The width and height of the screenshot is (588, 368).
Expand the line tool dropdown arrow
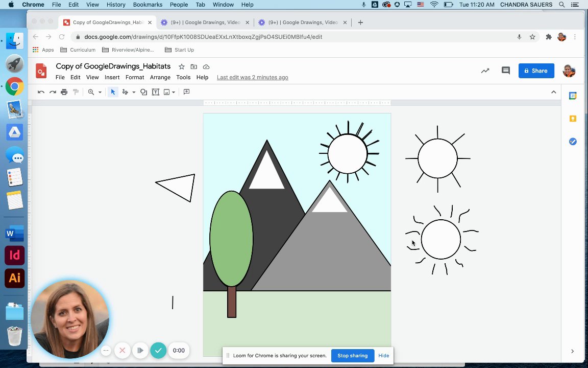[134, 93]
